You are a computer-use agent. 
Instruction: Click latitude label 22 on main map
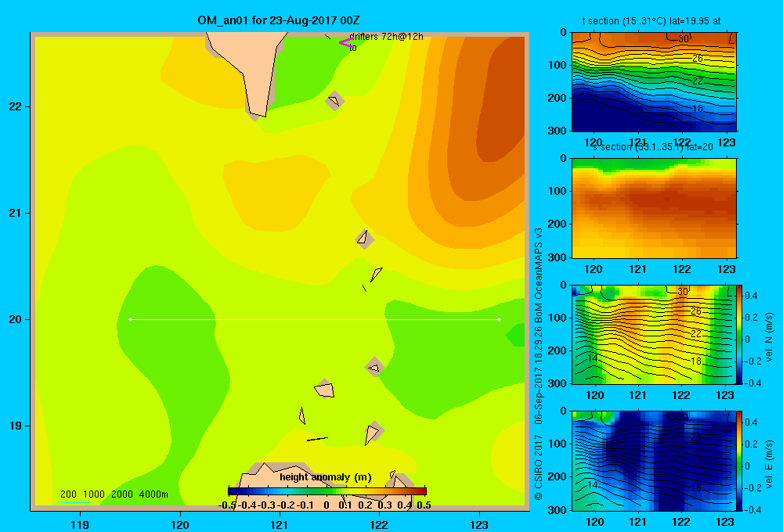[x=16, y=106]
